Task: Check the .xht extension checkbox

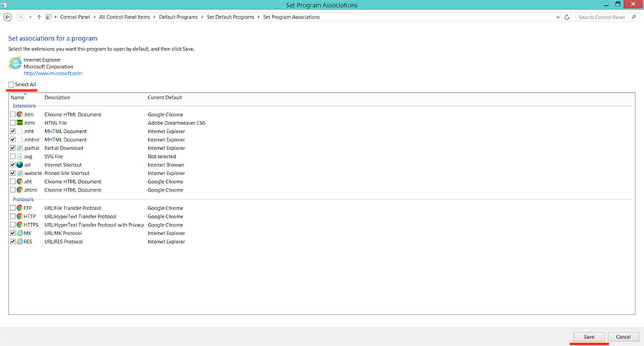Action: pyautogui.click(x=13, y=182)
